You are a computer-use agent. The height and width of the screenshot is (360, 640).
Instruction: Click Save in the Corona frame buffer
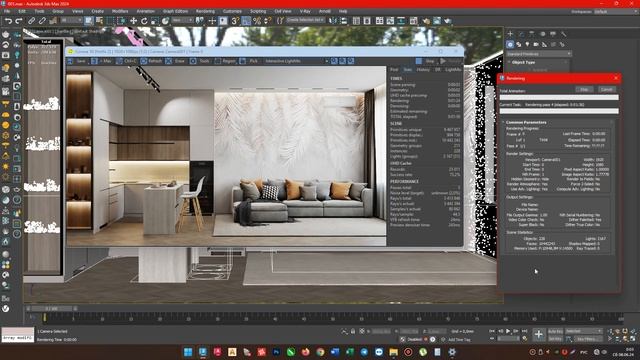pyautogui.click(x=78, y=61)
